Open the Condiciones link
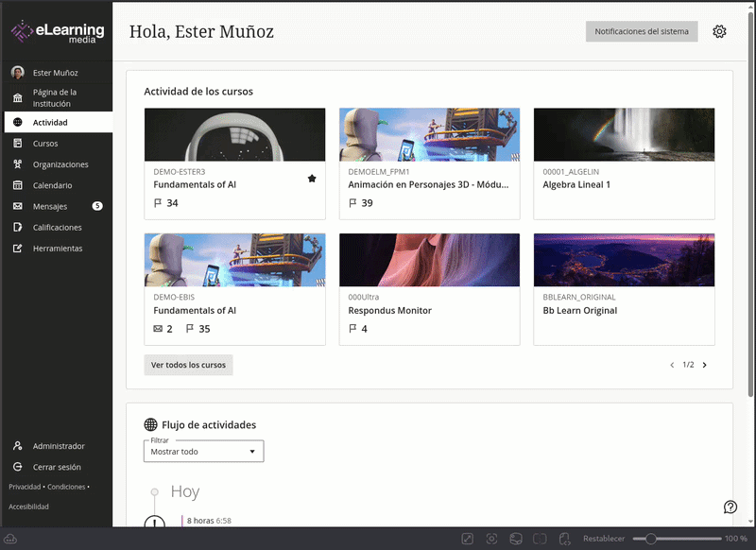 coord(66,487)
